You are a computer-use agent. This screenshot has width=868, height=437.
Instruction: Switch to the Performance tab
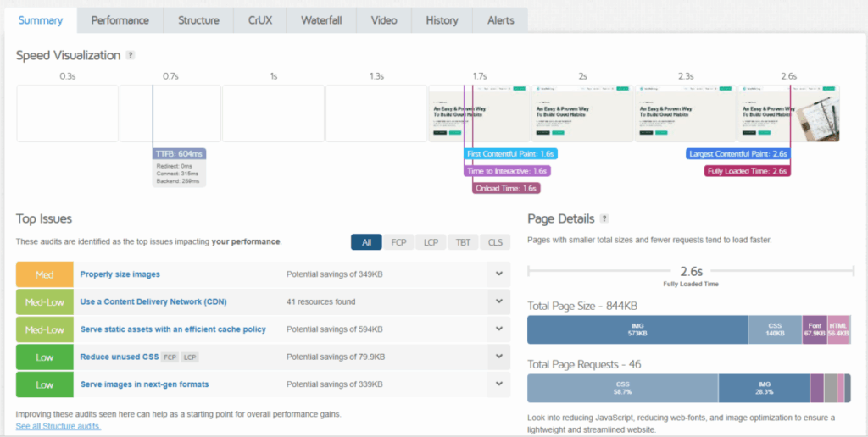(x=120, y=20)
